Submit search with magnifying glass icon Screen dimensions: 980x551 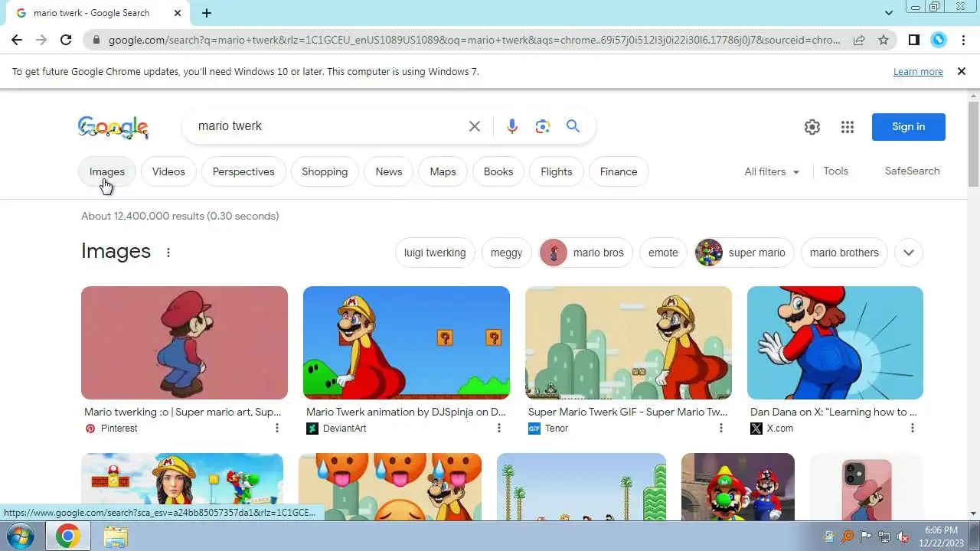[573, 126]
